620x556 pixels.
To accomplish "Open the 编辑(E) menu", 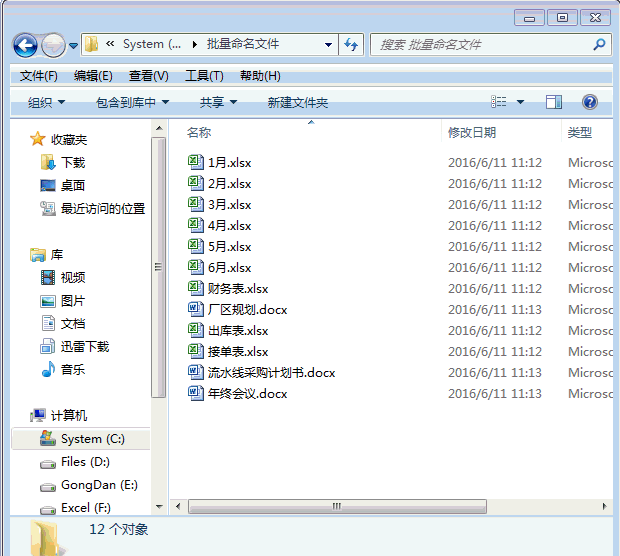I will point(93,76).
